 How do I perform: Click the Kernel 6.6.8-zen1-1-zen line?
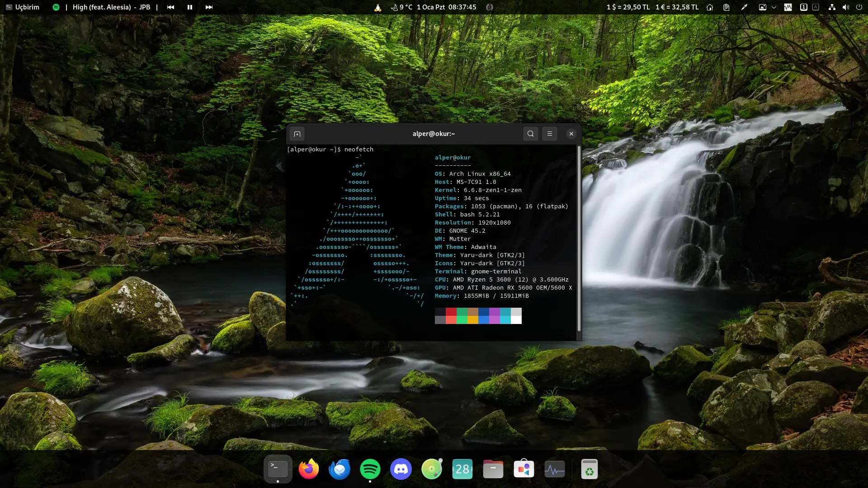tap(478, 190)
